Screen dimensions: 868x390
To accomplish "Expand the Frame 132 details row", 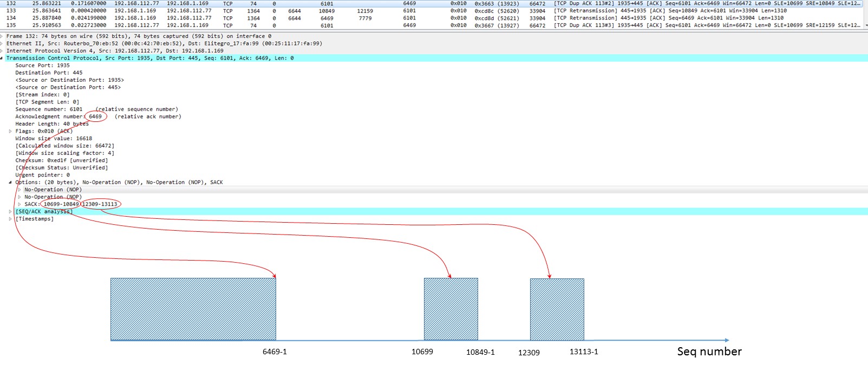I will 2,36.
